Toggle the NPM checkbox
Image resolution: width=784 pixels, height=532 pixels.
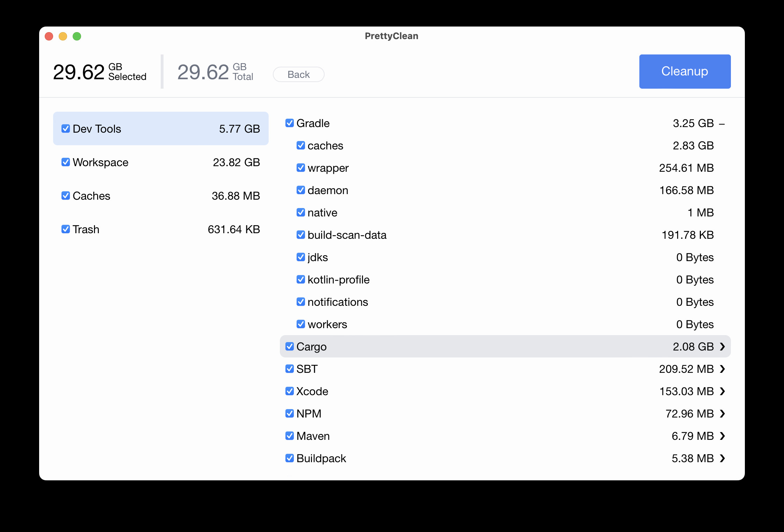(290, 413)
